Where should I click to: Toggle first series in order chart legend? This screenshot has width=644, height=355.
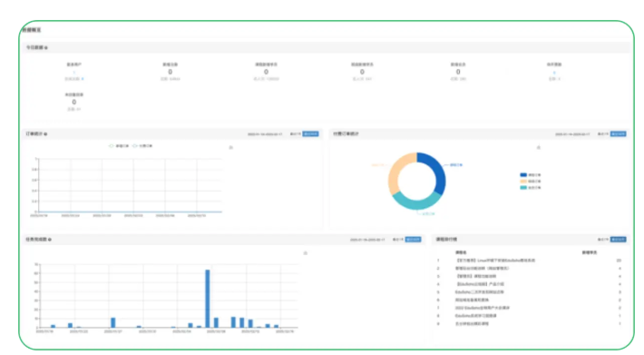coord(119,146)
